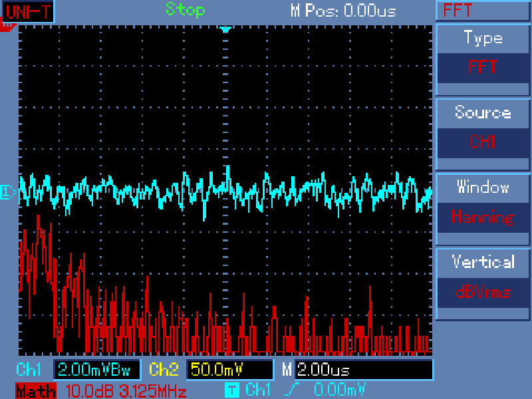Image resolution: width=532 pixels, height=399 pixels.
Task: Select the Type menu option
Action: 483,38
